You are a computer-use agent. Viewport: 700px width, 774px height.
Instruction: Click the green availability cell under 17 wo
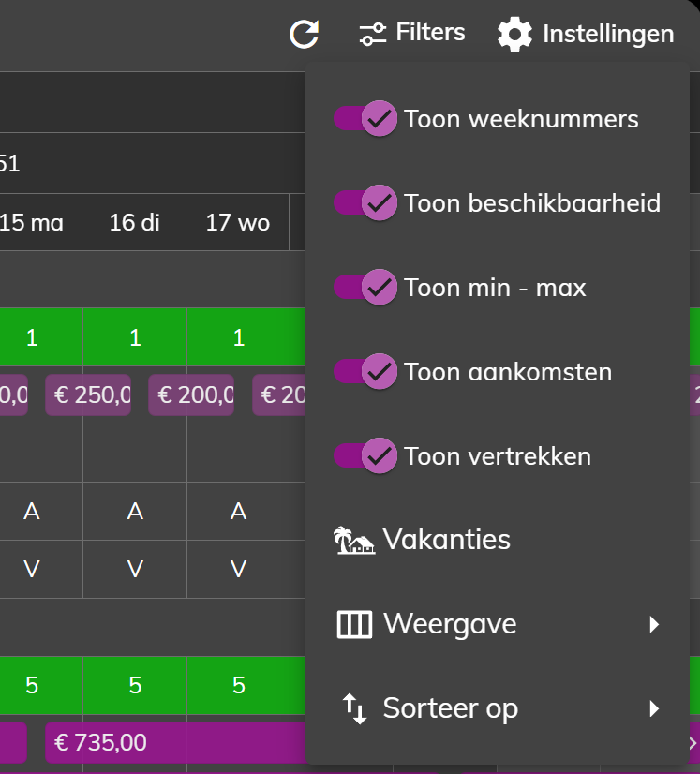click(x=238, y=337)
